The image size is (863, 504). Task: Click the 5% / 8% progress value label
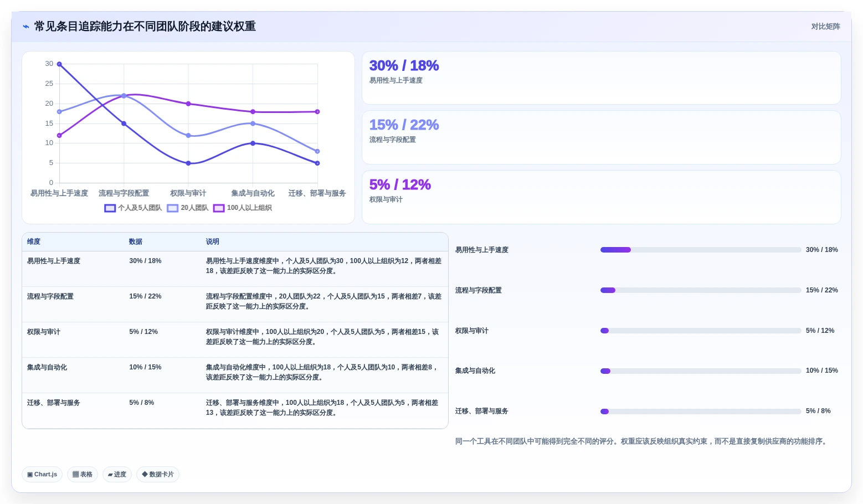click(818, 411)
